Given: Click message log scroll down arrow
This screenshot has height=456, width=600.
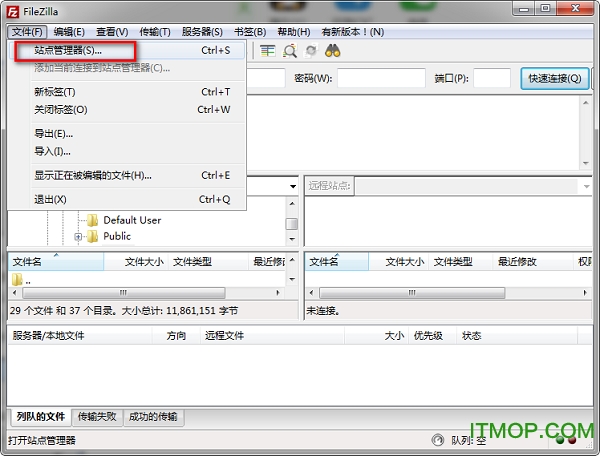Looking at the screenshot, I should (586, 163).
